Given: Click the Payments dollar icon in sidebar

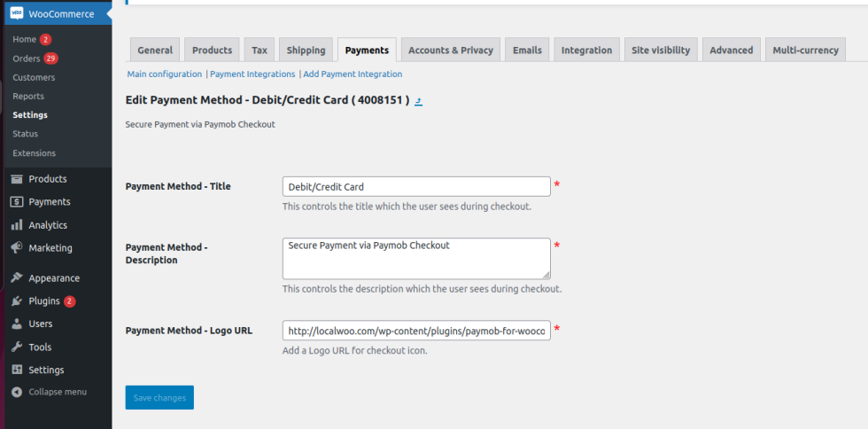Looking at the screenshot, I should click(x=17, y=202).
